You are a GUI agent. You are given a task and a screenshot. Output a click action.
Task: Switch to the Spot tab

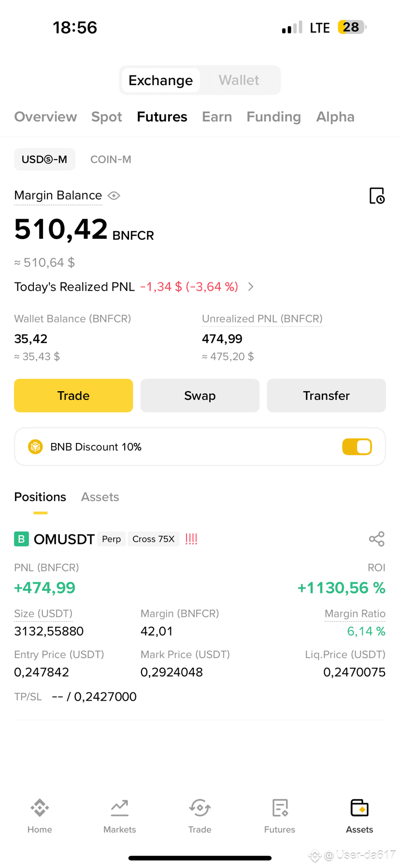(x=107, y=117)
